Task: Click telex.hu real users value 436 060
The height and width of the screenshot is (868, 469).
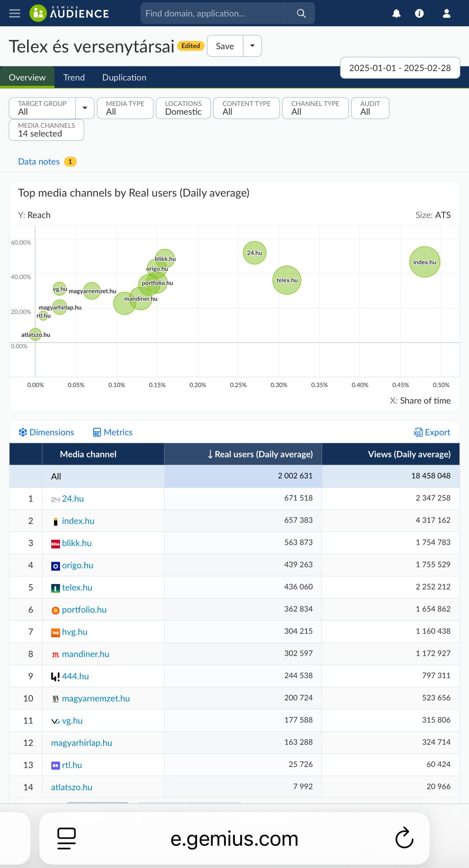Action: pyautogui.click(x=298, y=587)
